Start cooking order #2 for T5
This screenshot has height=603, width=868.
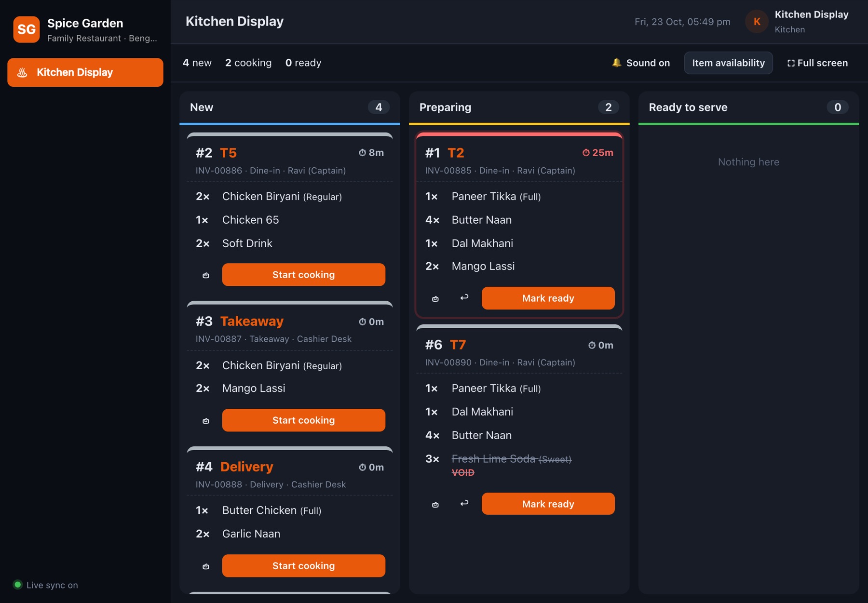coord(304,275)
